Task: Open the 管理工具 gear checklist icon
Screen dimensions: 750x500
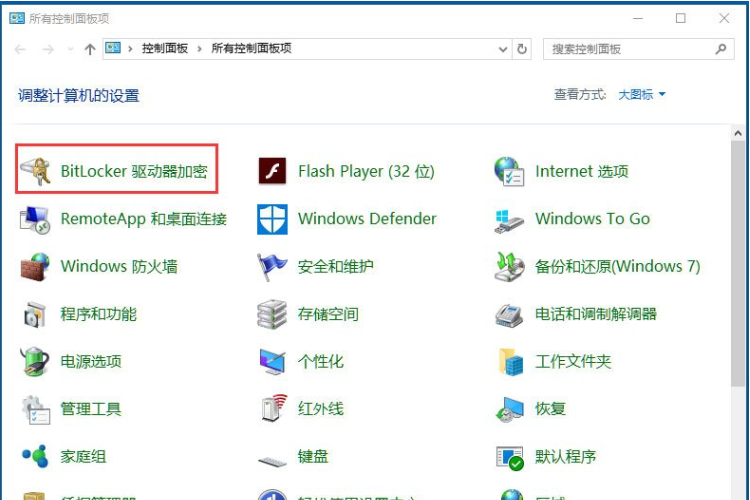Action: (x=35, y=410)
